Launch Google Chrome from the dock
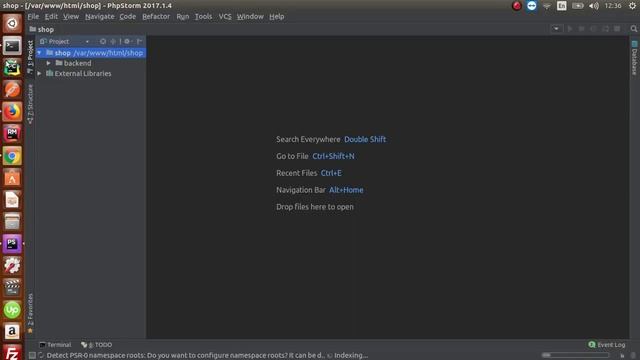 [12, 156]
